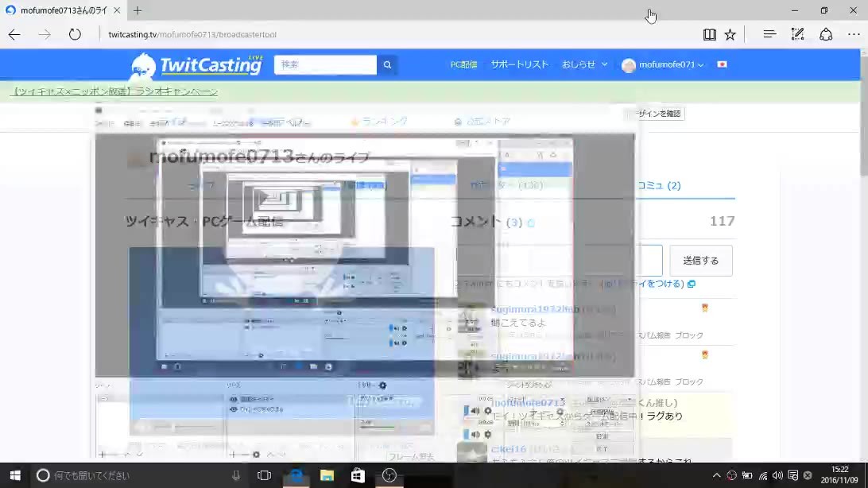This screenshot has height=488, width=868.
Task: Make a web note
Action: tap(798, 34)
